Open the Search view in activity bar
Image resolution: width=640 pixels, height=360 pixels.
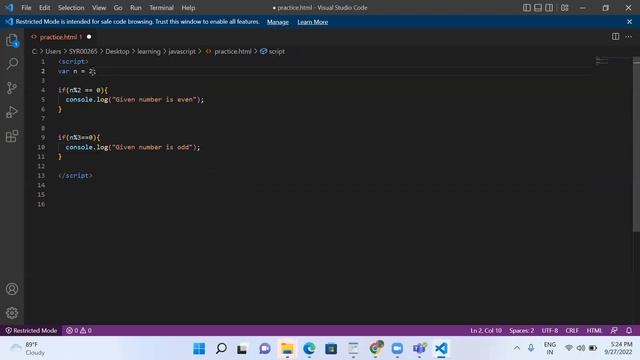pyautogui.click(x=12, y=64)
